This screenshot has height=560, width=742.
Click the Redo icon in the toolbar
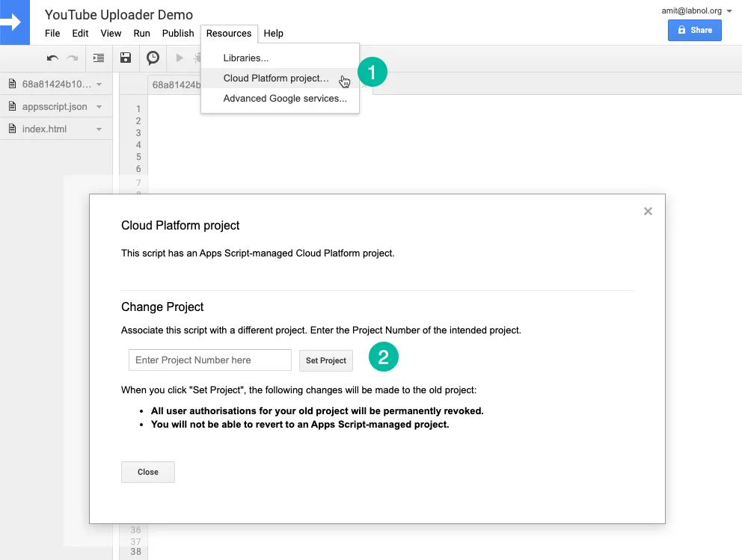73,58
